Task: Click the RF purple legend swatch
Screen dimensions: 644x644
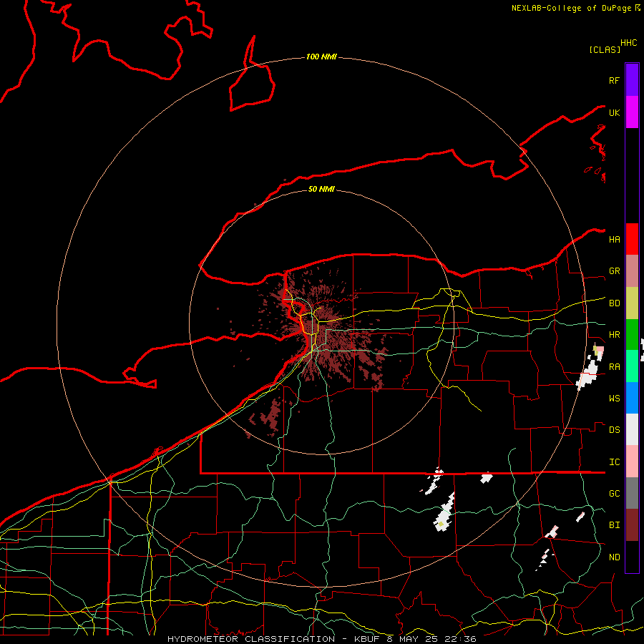Action: 632,80
